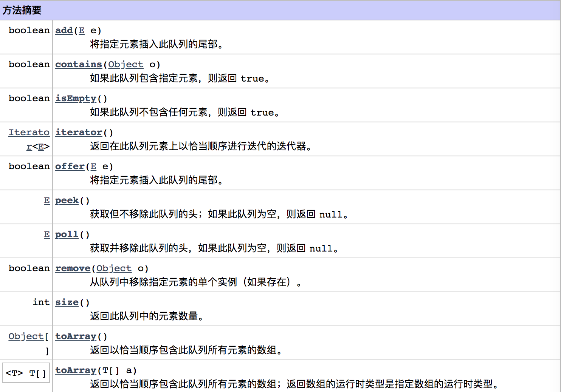The height and width of the screenshot is (392, 561).
Task: Open the add method documentation link
Action: point(64,30)
